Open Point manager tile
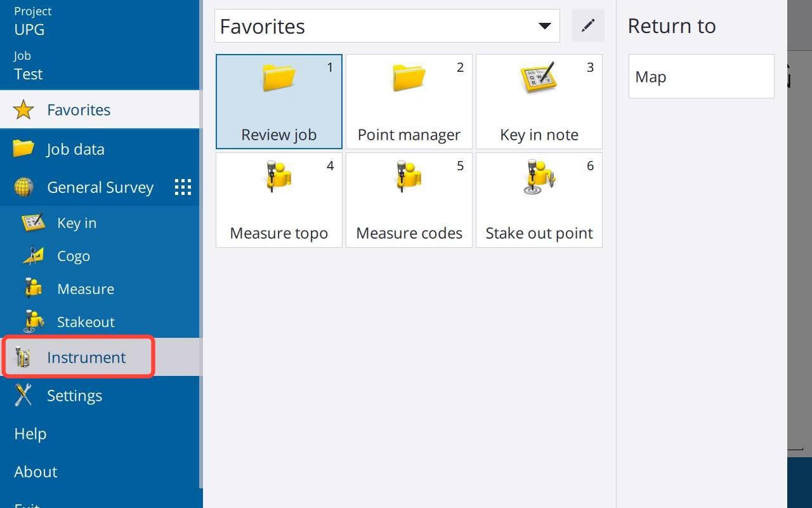 (x=409, y=102)
